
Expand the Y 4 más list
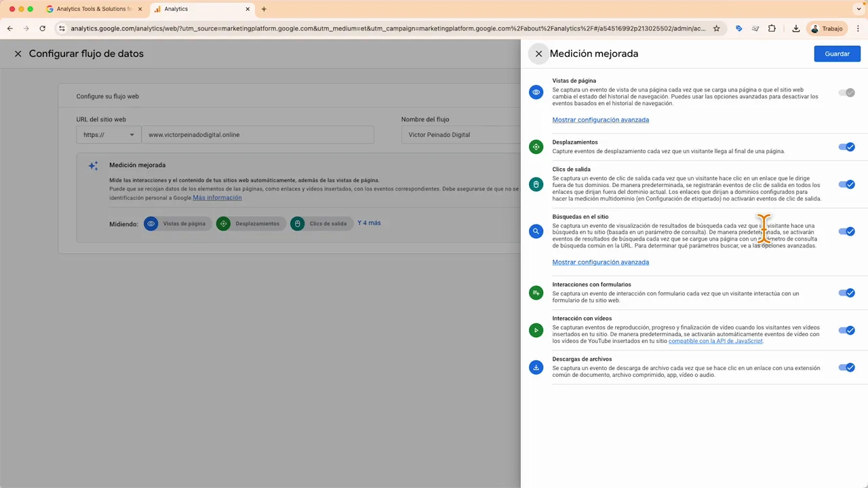[369, 223]
